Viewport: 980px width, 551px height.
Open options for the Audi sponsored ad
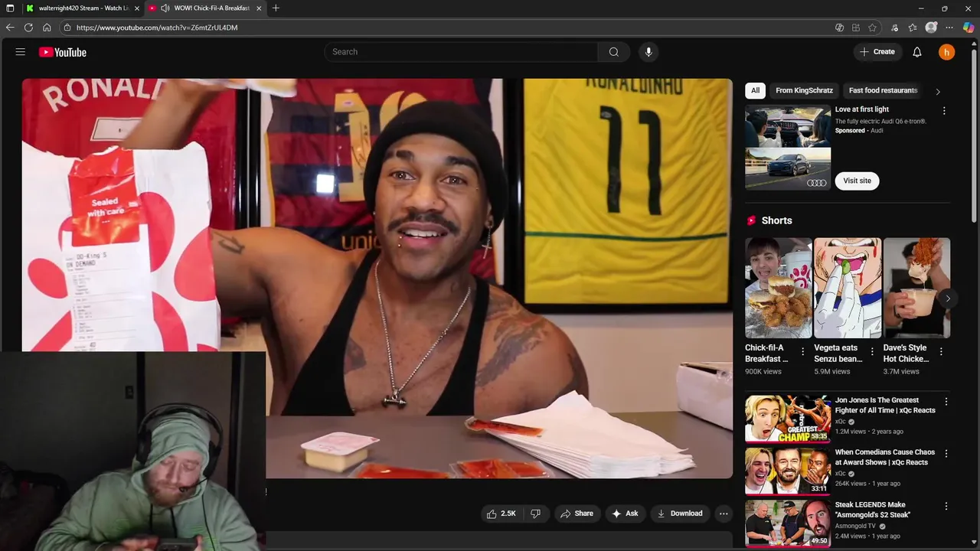coord(944,111)
